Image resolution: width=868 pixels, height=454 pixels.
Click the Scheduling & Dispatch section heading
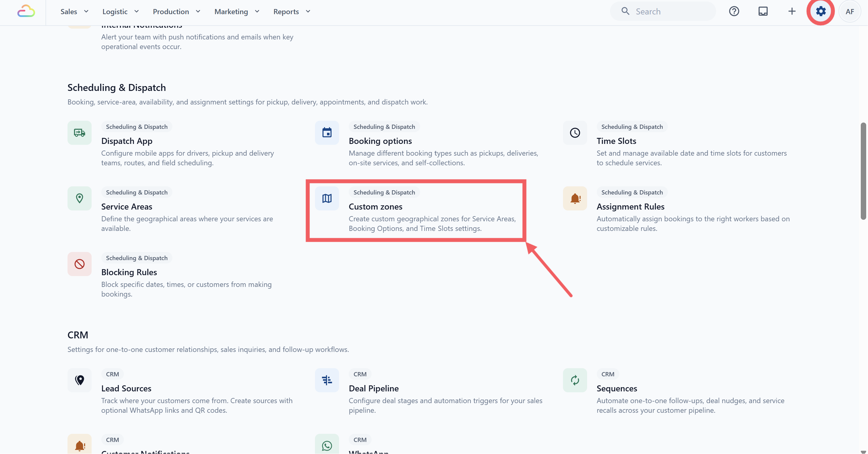[x=117, y=88]
